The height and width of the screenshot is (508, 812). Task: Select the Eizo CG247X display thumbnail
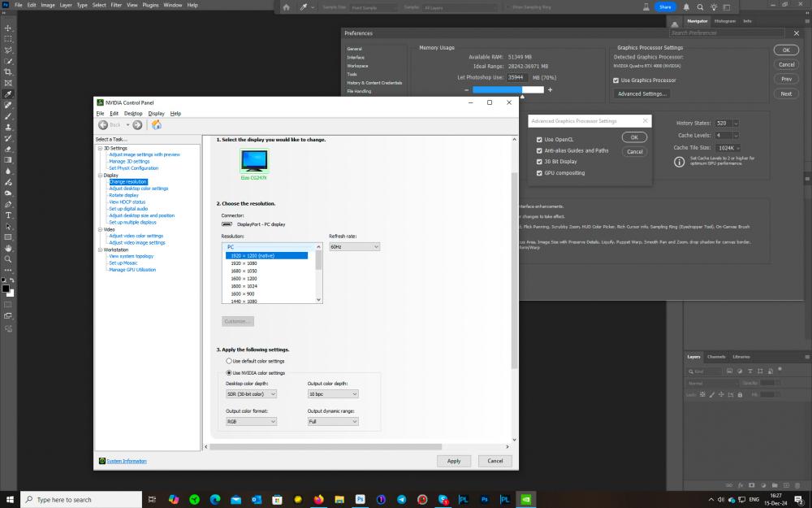[x=254, y=161]
